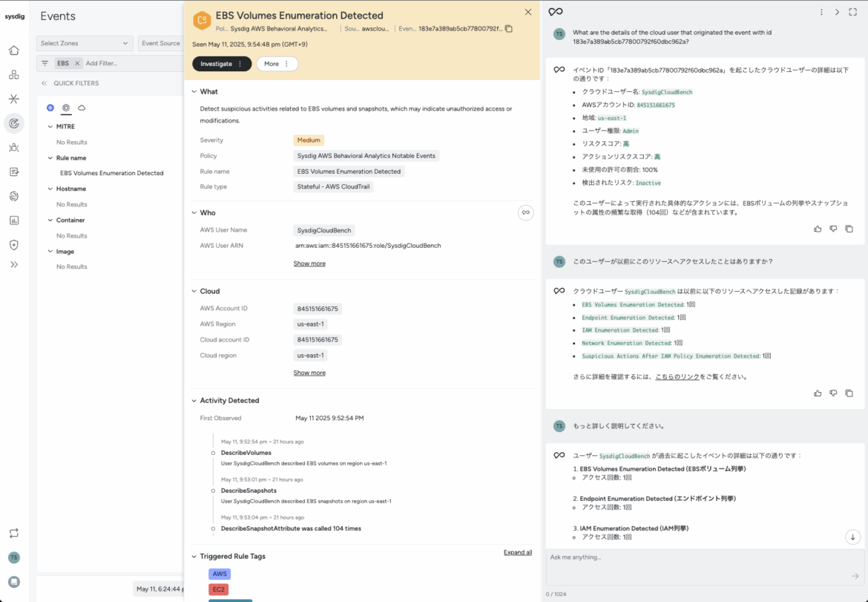Screen dimensions: 868x602
Task: Open the こちらのリンク link in chat
Action: [x=677, y=376]
